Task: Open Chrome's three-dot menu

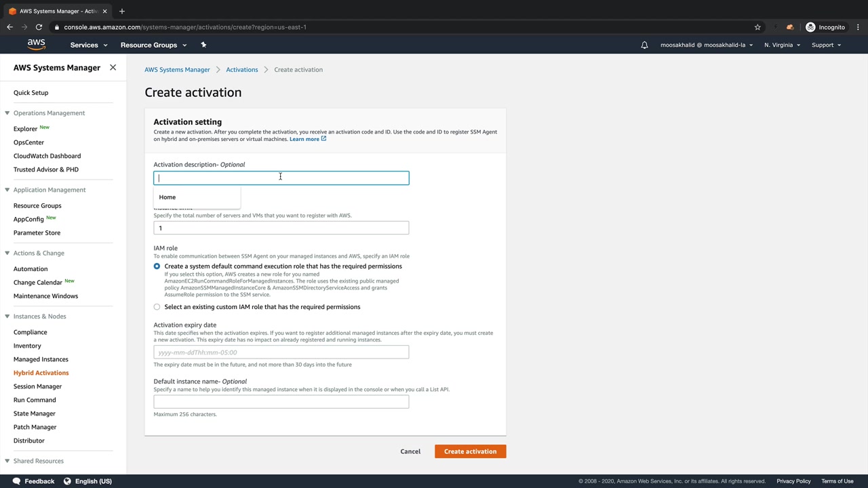Action: pos(858,27)
